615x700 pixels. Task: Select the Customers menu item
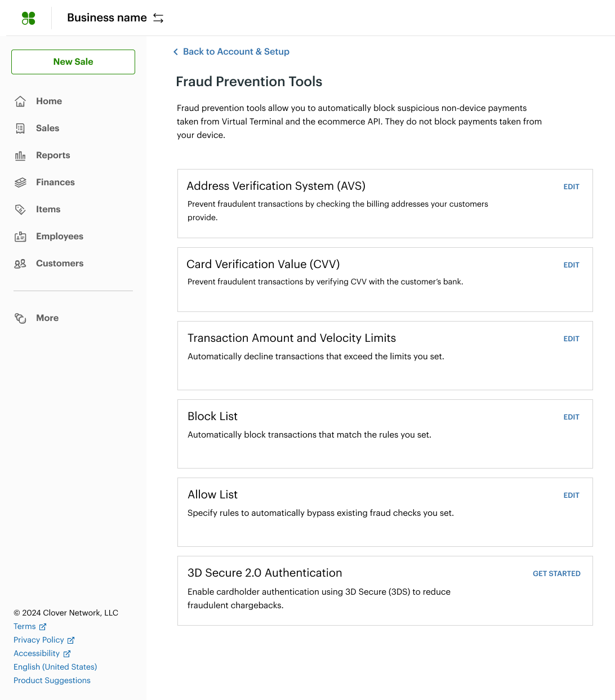tap(59, 263)
